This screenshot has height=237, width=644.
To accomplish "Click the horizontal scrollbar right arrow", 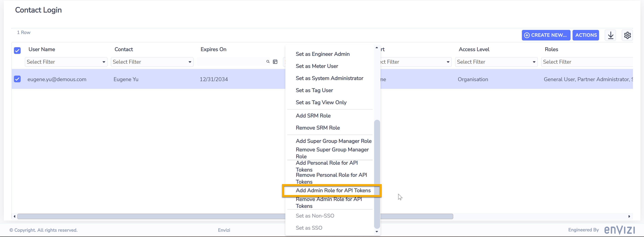I will (x=629, y=217).
